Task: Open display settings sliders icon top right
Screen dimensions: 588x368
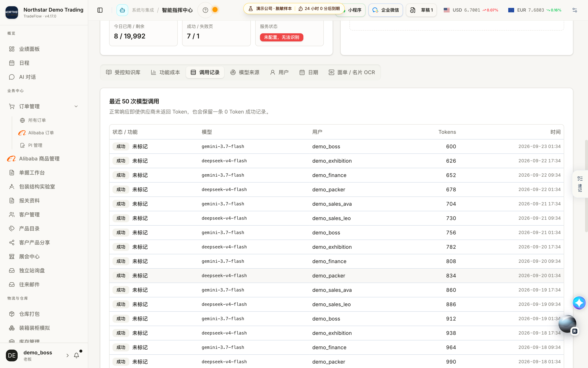Action: point(575,10)
